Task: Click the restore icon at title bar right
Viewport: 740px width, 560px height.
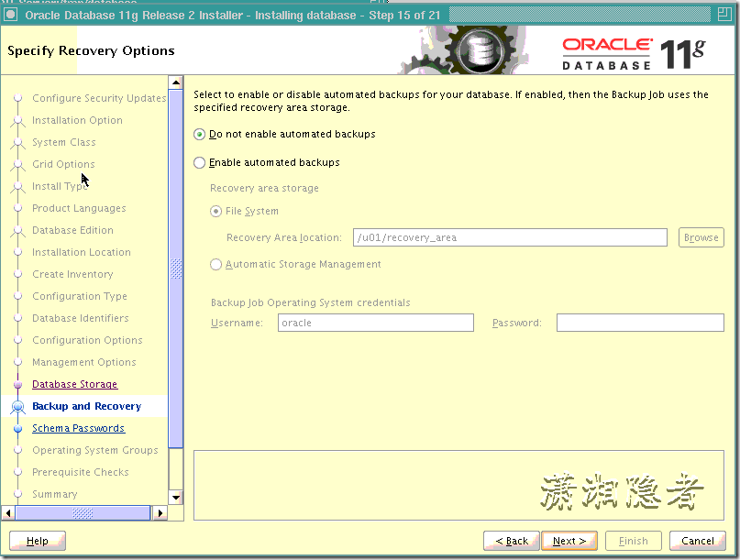Action: (x=723, y=15)
